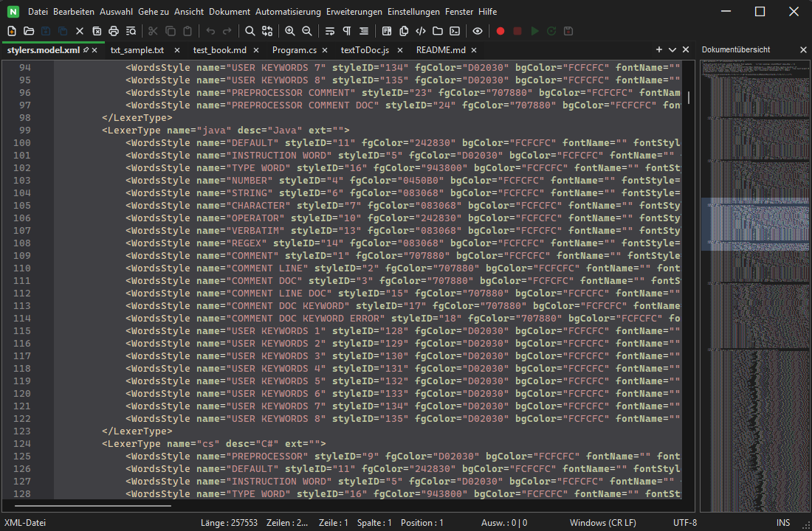Viewport: 812px width, 531px height.
Task: Create a new file with the toolbar icon
Action: click(x=12, y=31)
